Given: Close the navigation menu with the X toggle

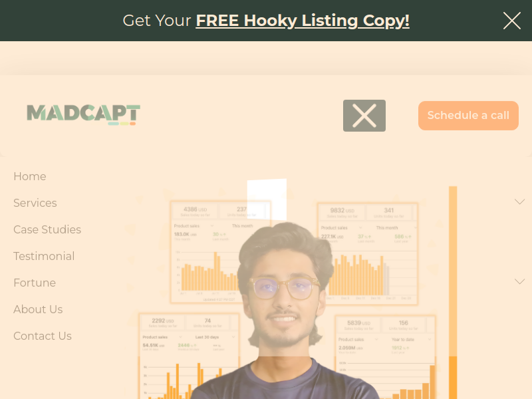Looking at the screenshot, I should (x=364, y=116).
